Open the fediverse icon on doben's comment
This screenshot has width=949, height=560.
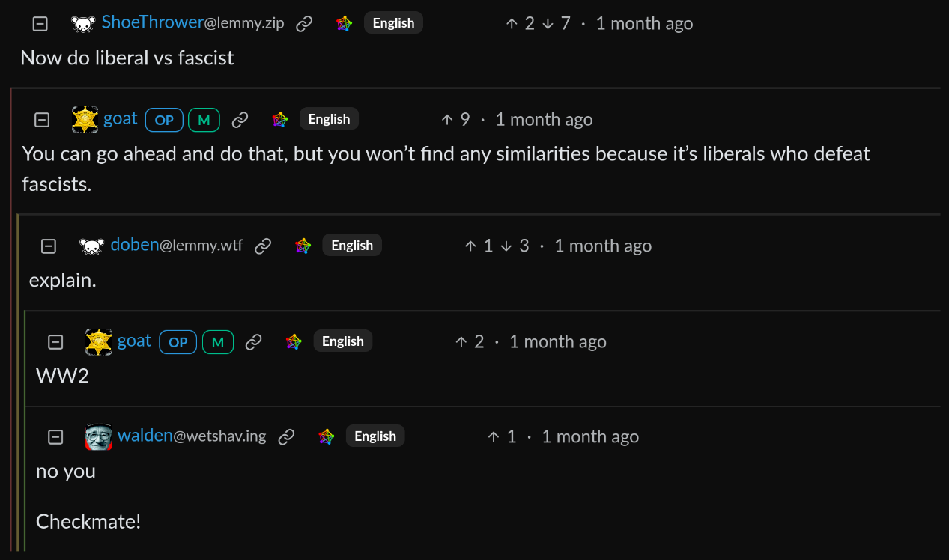[303, 246]
